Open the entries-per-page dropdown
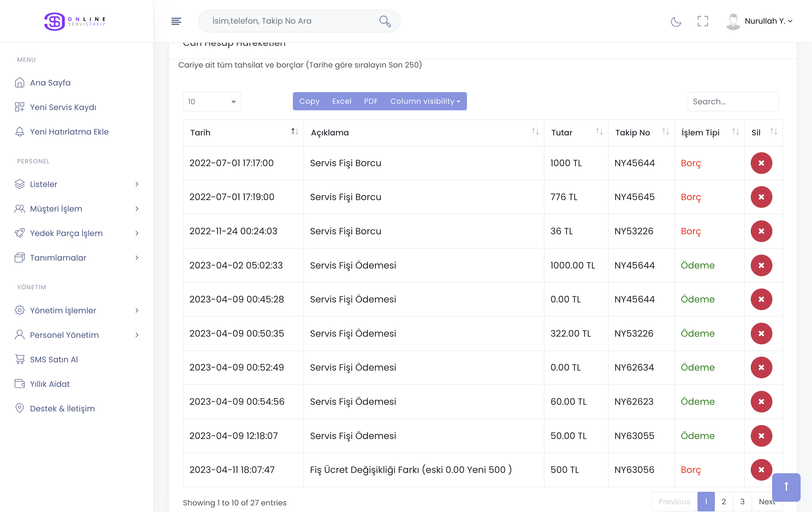Screen dimensions: 812x512 point(212,101)
